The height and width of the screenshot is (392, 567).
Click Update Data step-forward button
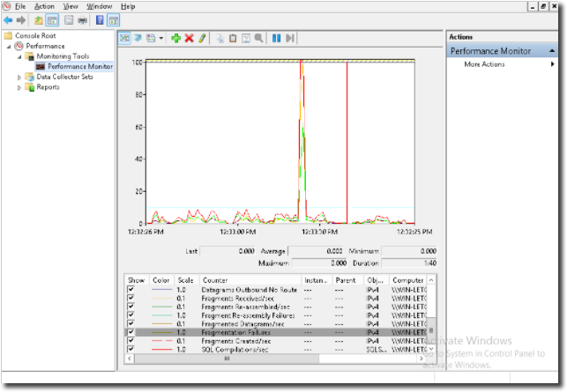pos(289,38)
